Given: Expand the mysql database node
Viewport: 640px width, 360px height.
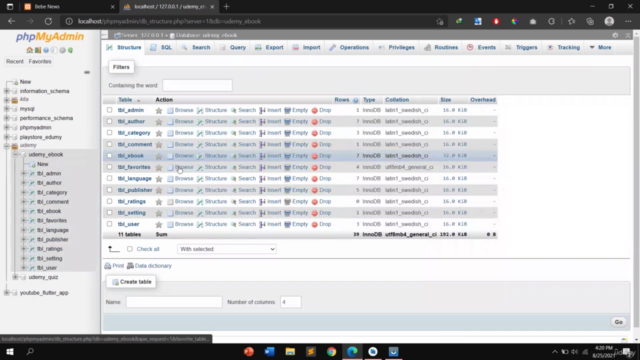Looking at the screenshot, I should 7,109.
